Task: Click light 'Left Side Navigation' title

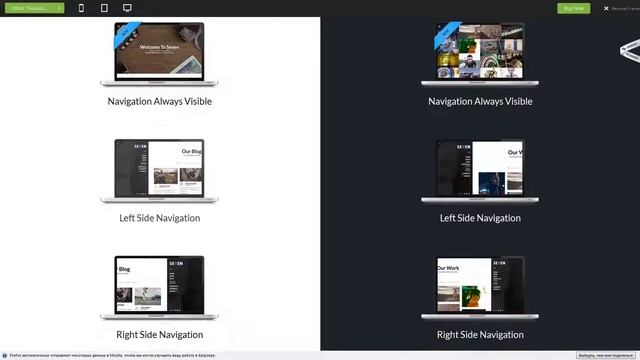Action: tap(160, 218)
